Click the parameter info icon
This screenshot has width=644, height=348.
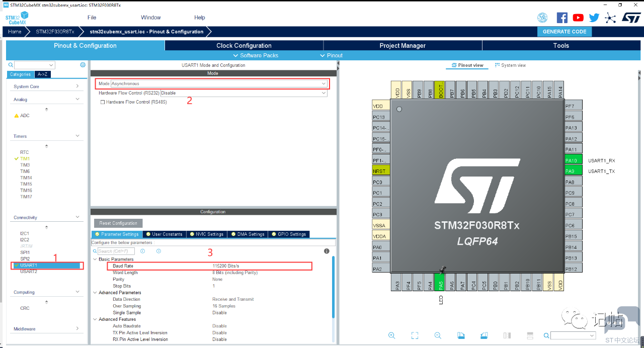(327, 251)
